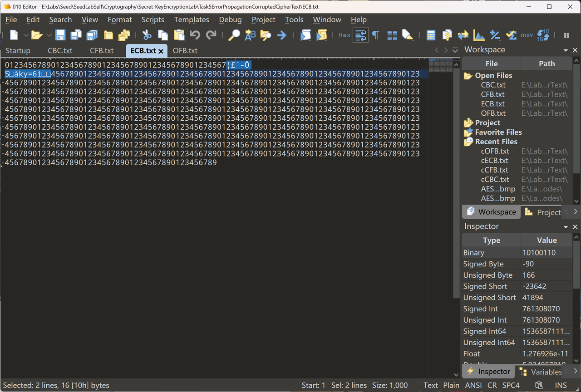Viewport: 581px width, 392px height.
Task: Switch to the Variables panel tab
Action: tap(540, 372)
